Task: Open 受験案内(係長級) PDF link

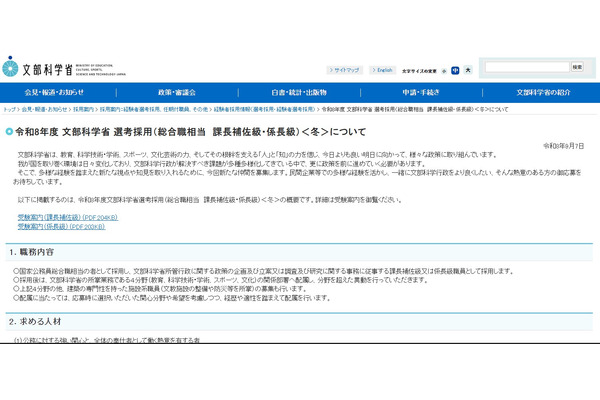Action: [61, 227]
